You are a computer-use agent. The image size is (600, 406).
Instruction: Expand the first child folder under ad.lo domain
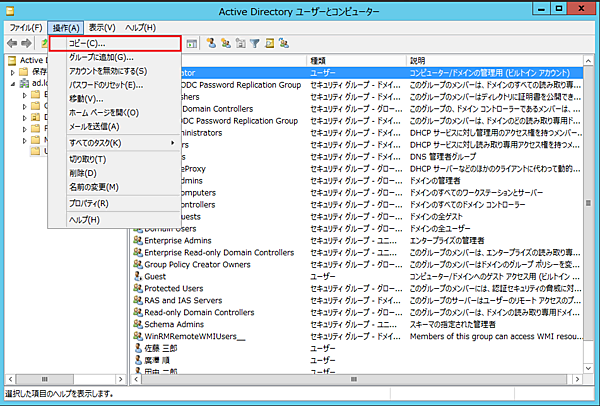tap(25, 95)
